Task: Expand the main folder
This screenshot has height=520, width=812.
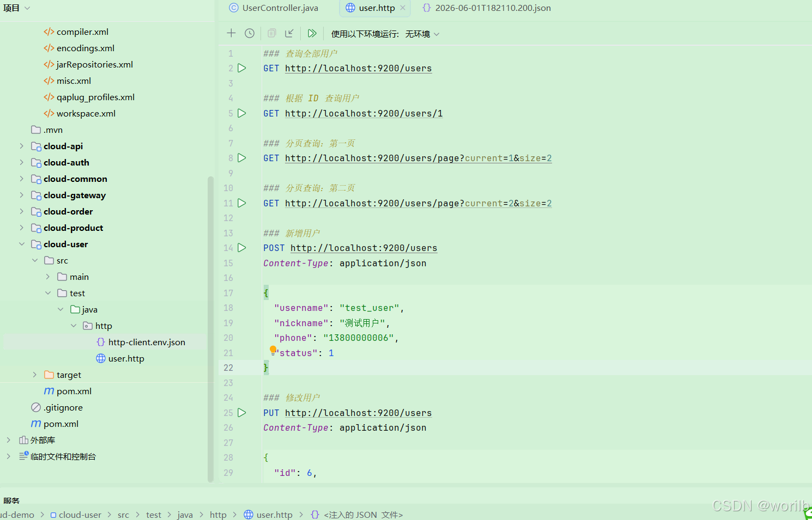Action: tap(47, 277)
